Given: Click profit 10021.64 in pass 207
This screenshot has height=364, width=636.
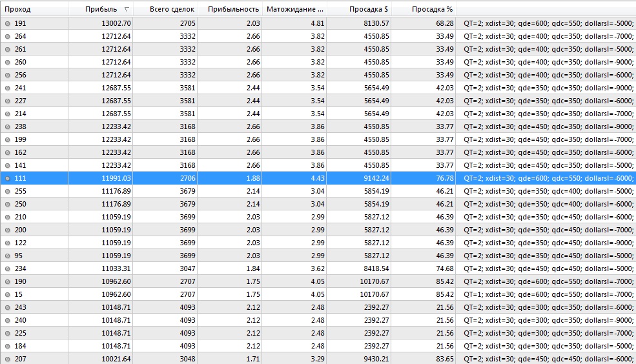Looking at the screenshot, I should 116,359.
